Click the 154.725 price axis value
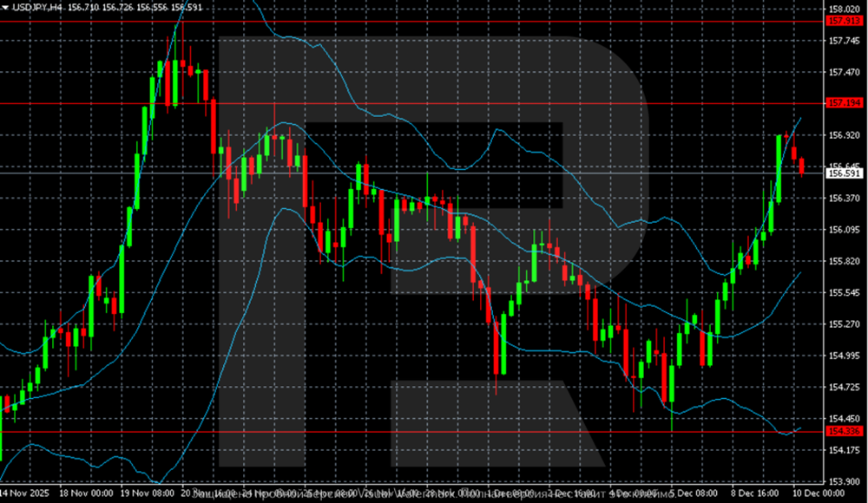The width and height of the screenshot is (868, 503). (845, 388)
